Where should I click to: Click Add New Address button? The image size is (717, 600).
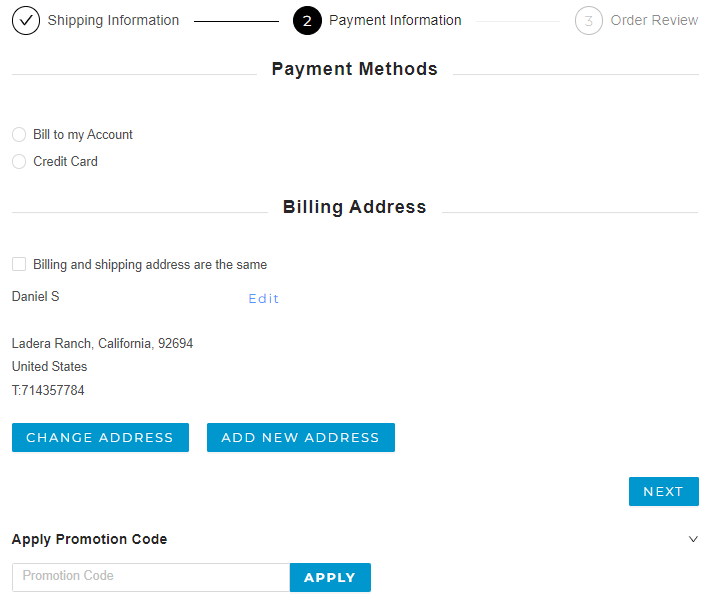pos(300,438)
